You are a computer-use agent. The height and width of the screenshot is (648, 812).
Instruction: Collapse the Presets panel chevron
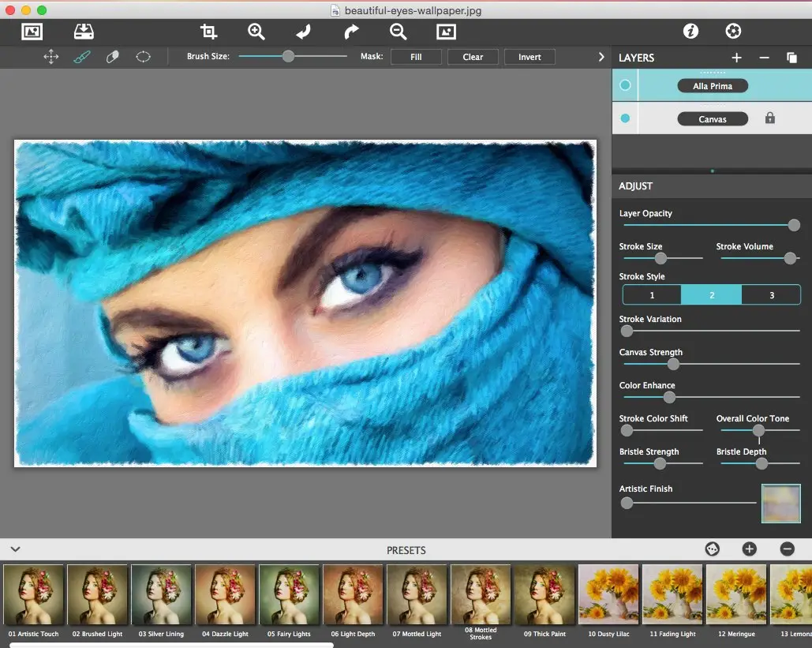point(15,549)
